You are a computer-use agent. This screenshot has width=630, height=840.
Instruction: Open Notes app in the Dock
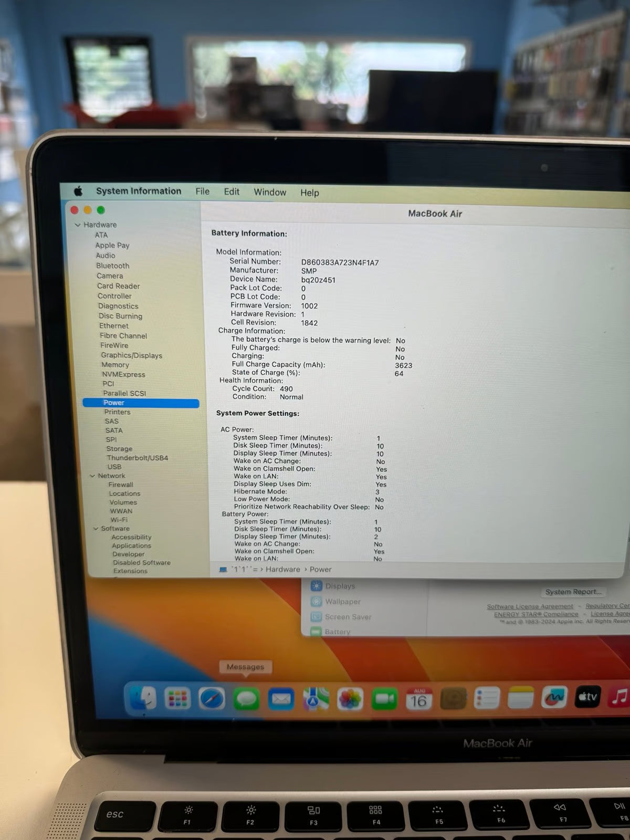coord(520,698)
